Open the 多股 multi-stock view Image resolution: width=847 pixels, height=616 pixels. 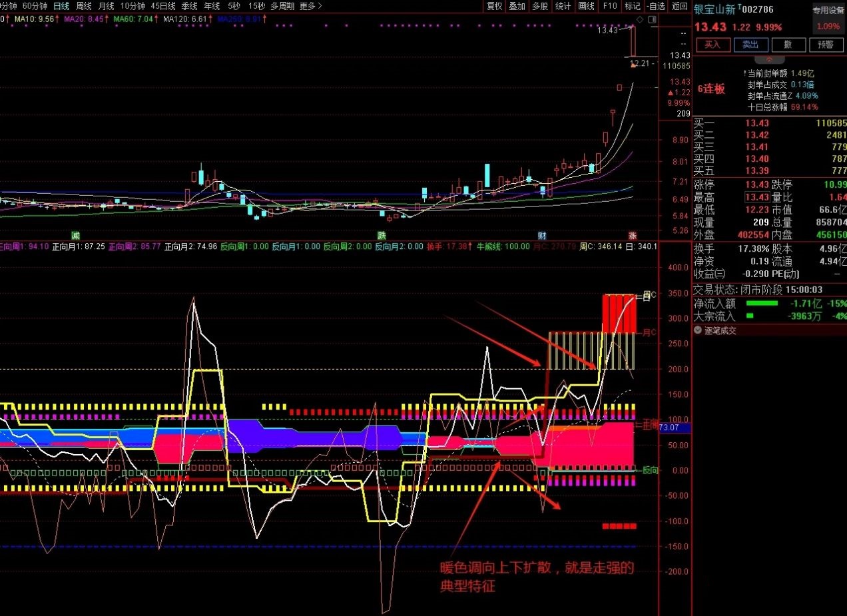[x=540, y=6]
